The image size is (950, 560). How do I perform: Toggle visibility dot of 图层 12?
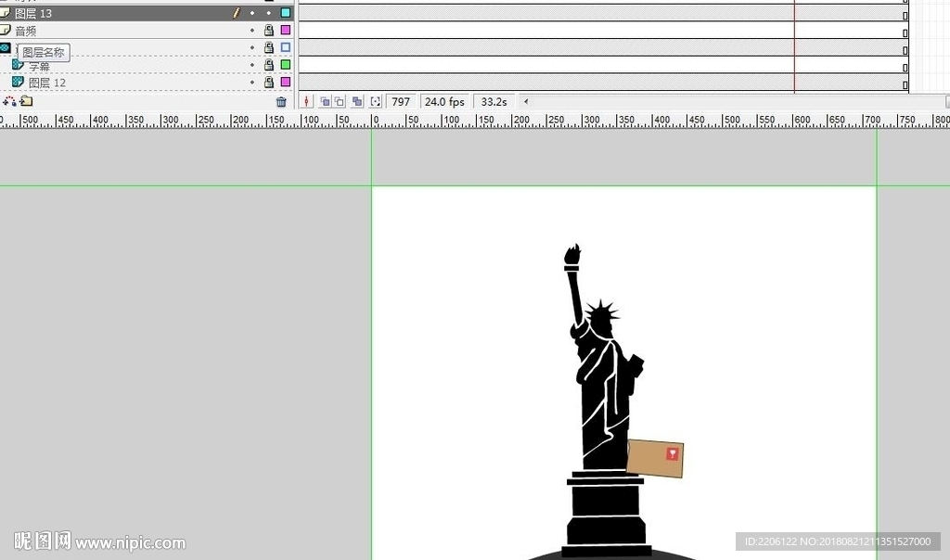click(252, 82)
